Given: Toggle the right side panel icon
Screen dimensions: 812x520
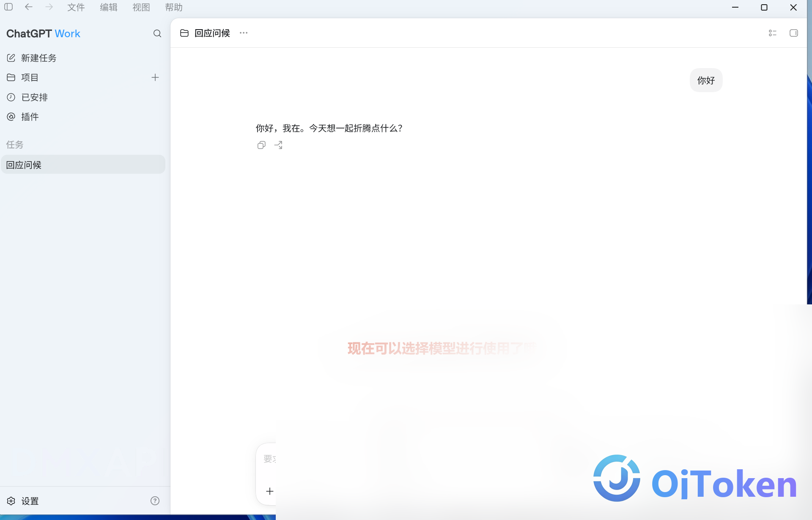Looking at the screenshot, I should coord(794,33).
